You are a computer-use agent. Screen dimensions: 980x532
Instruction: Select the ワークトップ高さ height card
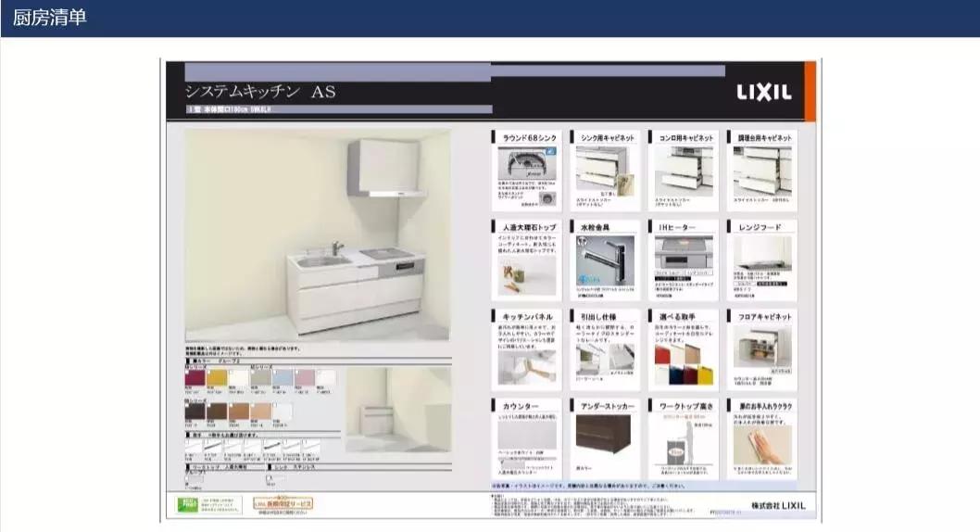coord(684,439)
